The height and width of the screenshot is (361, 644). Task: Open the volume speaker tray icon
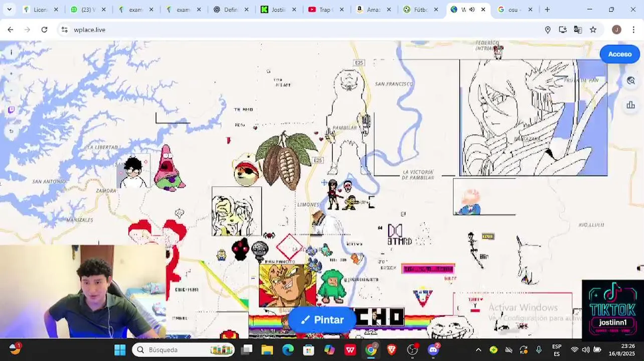(x=585, y=350)
